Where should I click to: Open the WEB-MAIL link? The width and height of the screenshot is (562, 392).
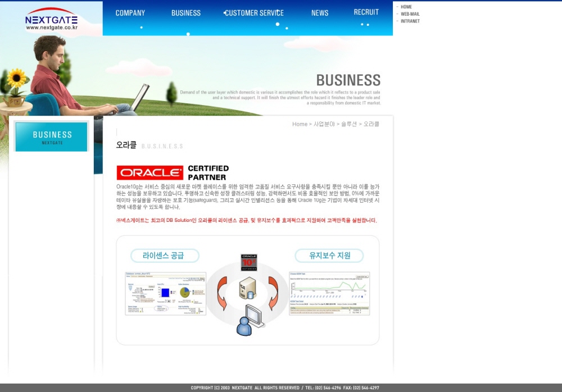pos(410,14)
